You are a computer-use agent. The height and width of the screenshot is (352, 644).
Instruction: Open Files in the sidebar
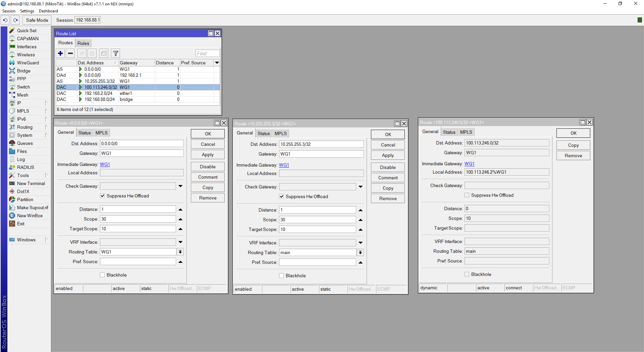point(22,151)
